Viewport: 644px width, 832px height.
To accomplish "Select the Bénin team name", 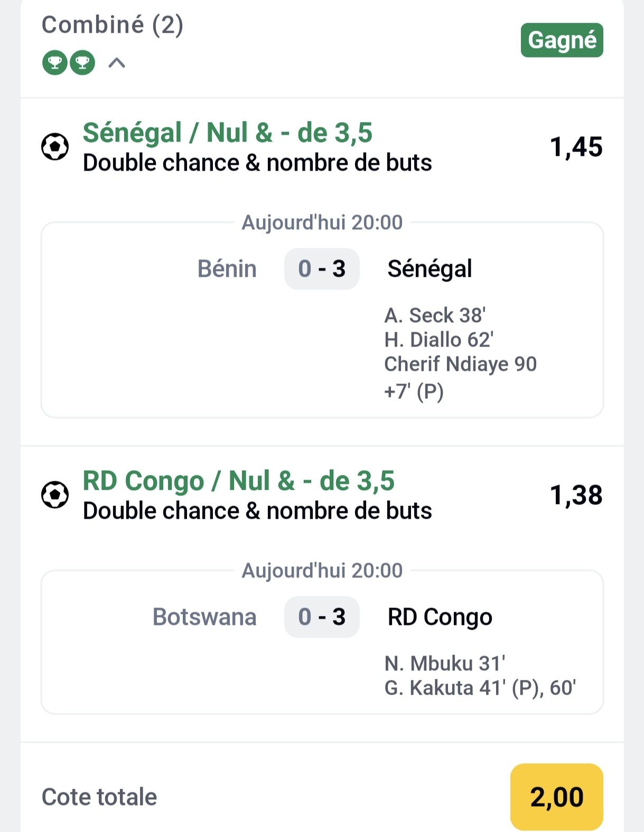I will tap(227, 269).
